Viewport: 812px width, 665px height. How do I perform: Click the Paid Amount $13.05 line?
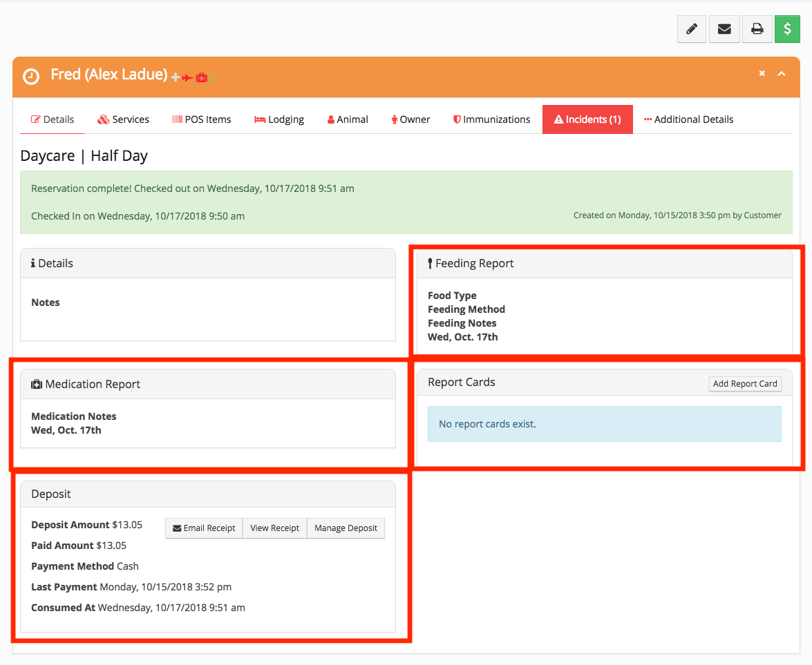(79, 546)
